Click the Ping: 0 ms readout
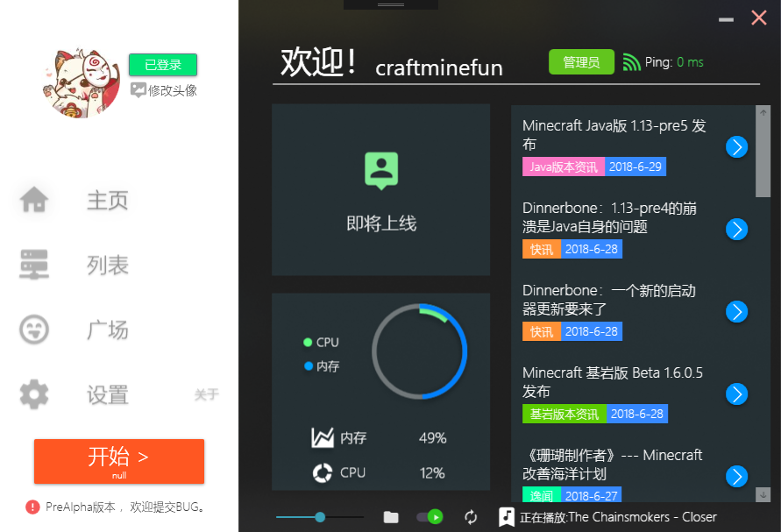Image resolution: width=781 pixels, height=532 pixels. (x=674, y=62)
